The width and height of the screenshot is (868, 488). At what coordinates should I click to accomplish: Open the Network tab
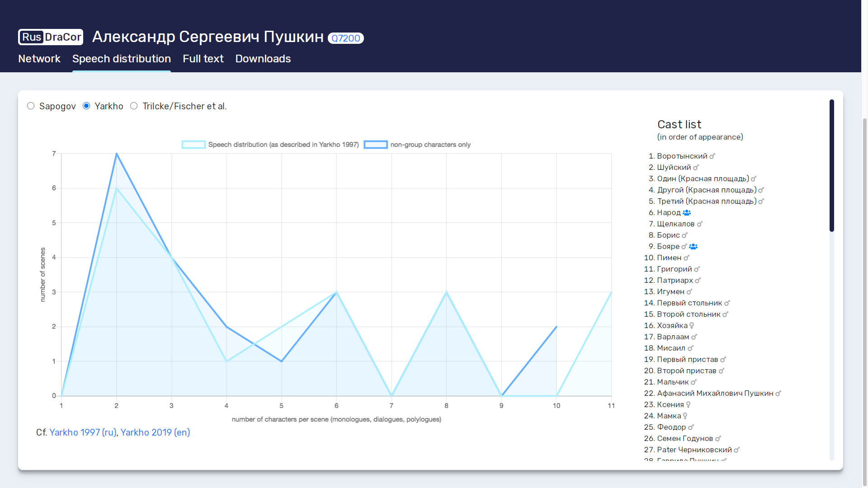coord(39,59)
